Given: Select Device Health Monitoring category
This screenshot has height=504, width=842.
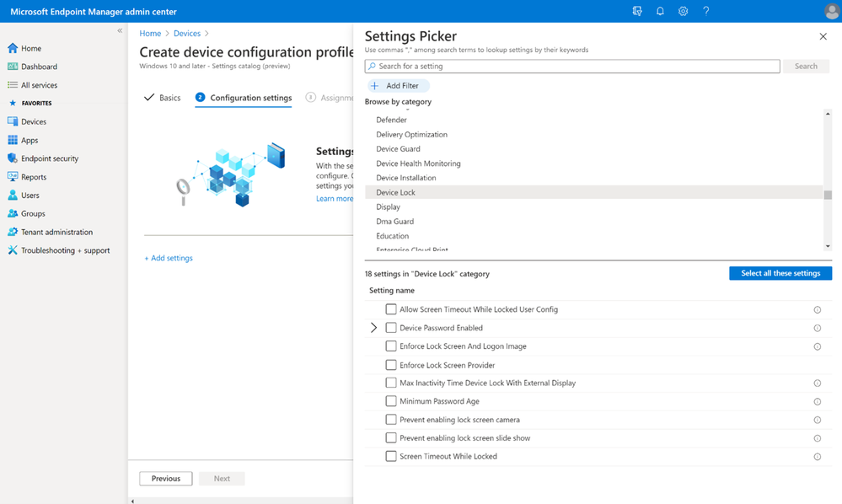Looking at the screenshot, I should click(x=418, y=164).
